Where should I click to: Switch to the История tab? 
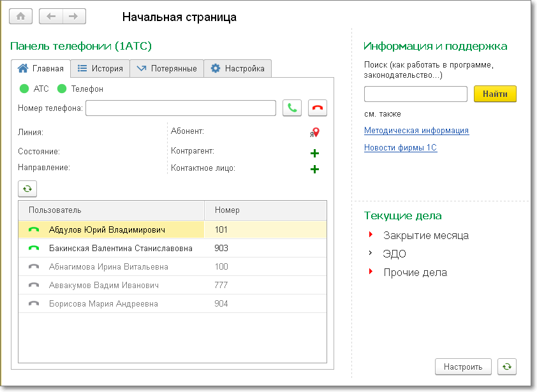click(x=100, y=68)
